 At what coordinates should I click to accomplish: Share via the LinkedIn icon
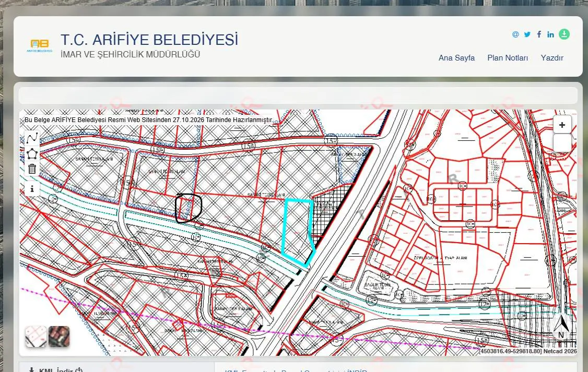tap(550, 34)
